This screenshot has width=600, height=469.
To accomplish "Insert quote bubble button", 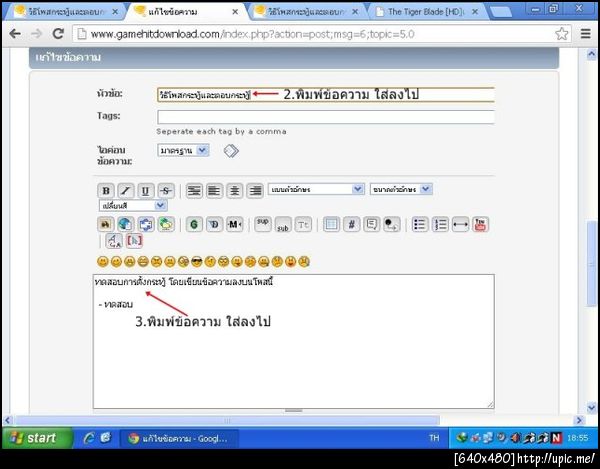I will [372, 224].
